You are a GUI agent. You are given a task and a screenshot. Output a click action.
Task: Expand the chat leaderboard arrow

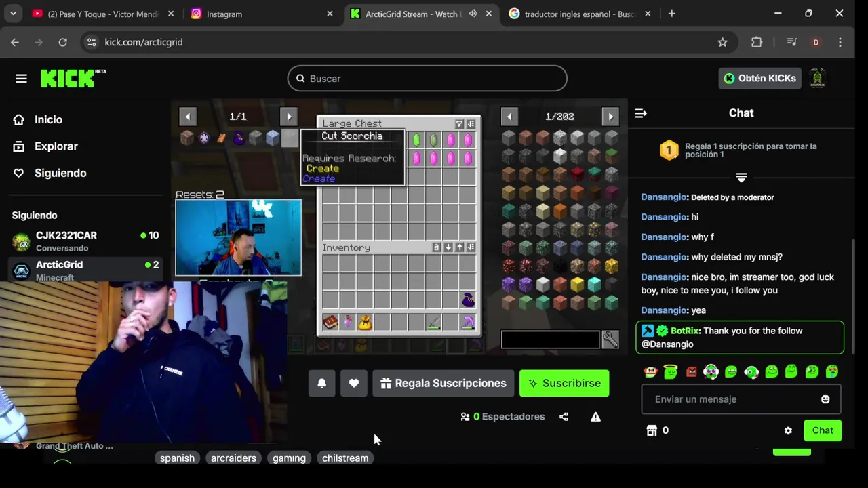(x=741, y=178)
